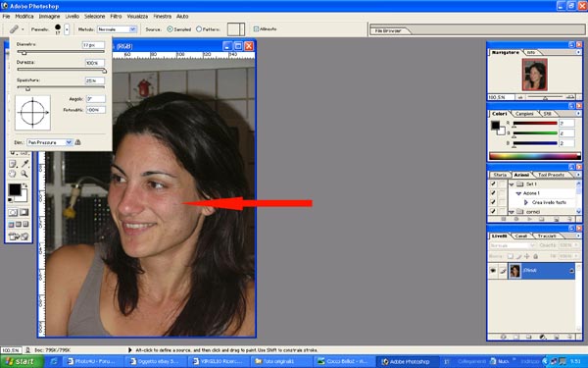Click the swap foreground/background colors arrow
This screenshot has width=588, height=368.
[x=25, y=185]
